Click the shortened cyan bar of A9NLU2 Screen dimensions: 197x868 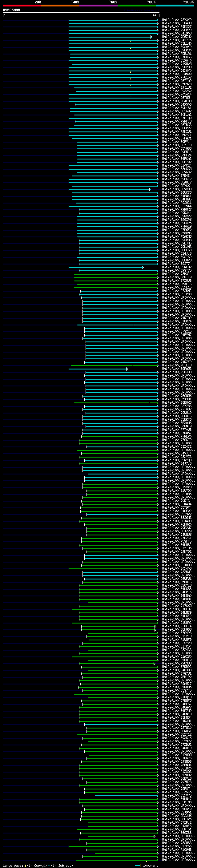106,268
